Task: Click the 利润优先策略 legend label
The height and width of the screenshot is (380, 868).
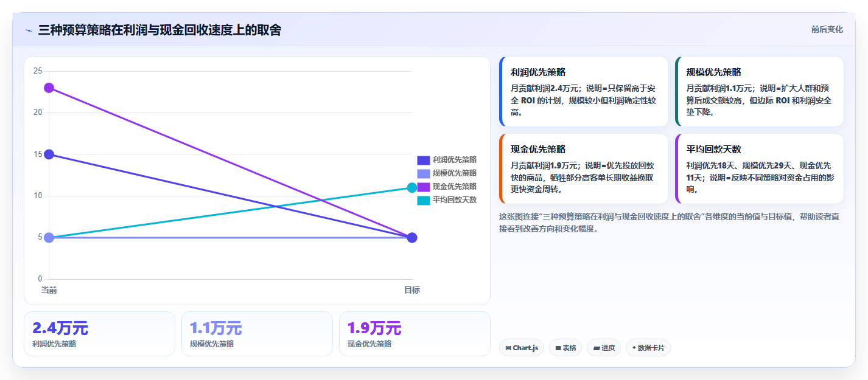Action: click(455, 160)
